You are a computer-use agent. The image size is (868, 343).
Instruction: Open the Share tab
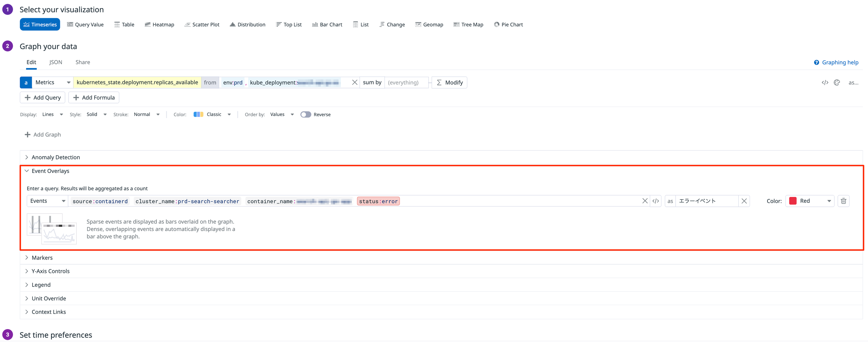pyautogui.click(x=82, y=62)
